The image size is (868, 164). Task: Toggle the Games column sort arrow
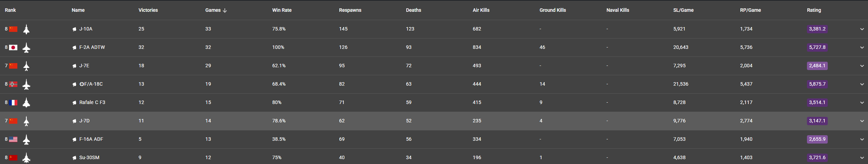pyautogui.click(x=225, y=10)
